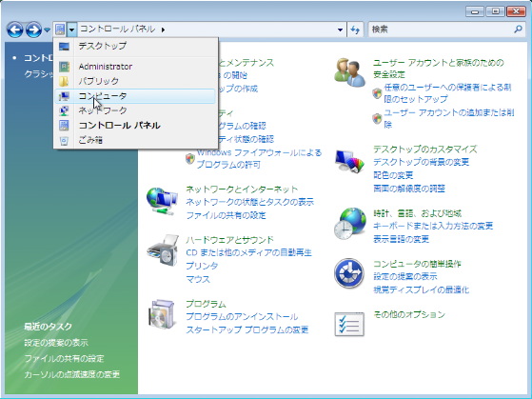The image size is (532, 399).
Task: Open ハードウェアとサウンド category
Action: click(229, 240)
